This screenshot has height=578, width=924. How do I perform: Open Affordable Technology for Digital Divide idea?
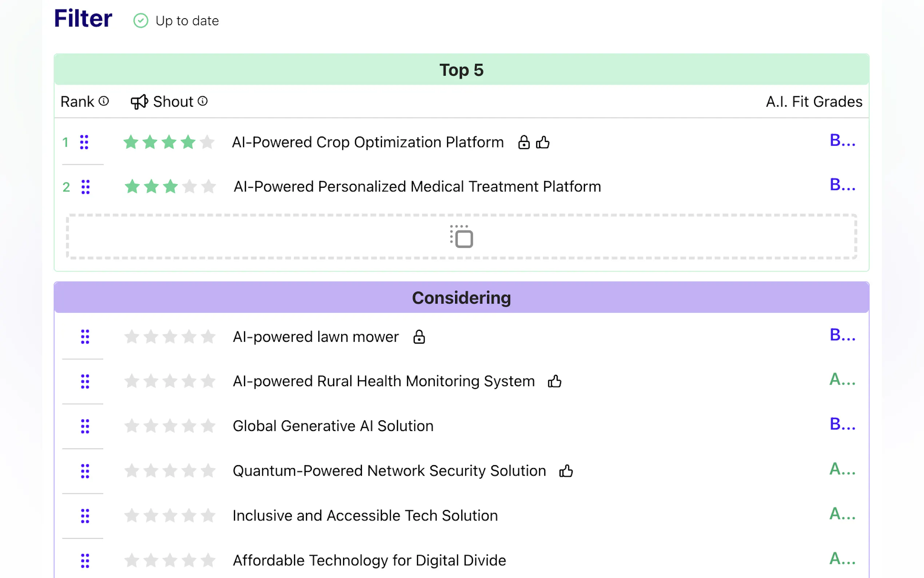coord(369,561)
